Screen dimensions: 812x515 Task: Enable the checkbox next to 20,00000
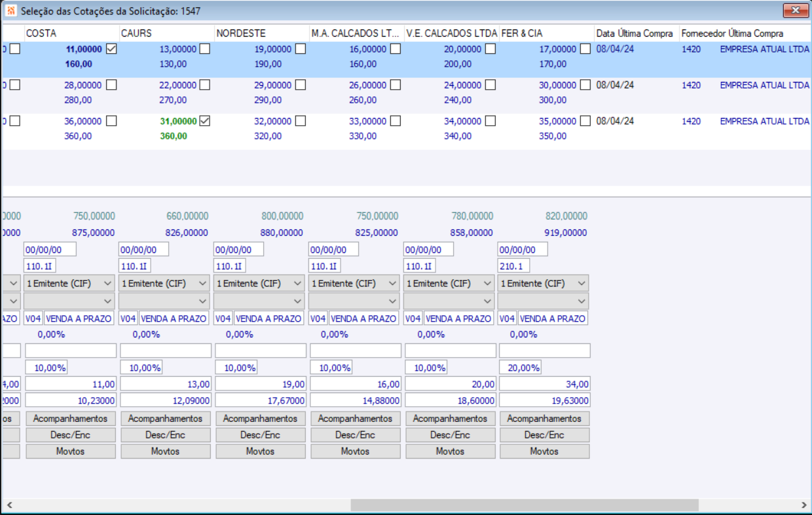[x=490, y=49]
